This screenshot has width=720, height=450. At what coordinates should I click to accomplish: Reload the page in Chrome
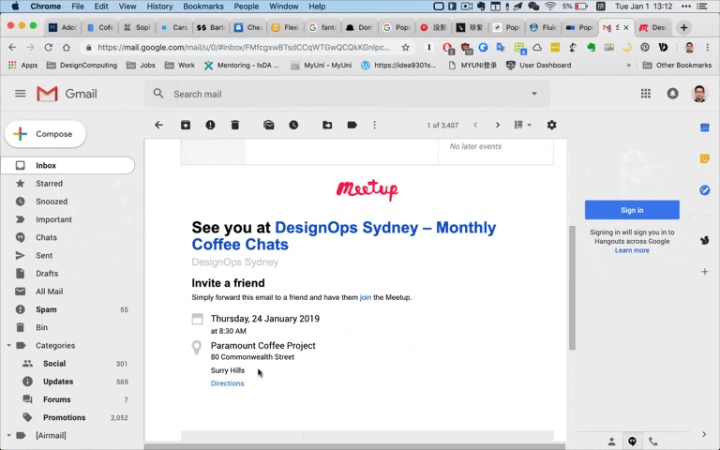point(48,47)
